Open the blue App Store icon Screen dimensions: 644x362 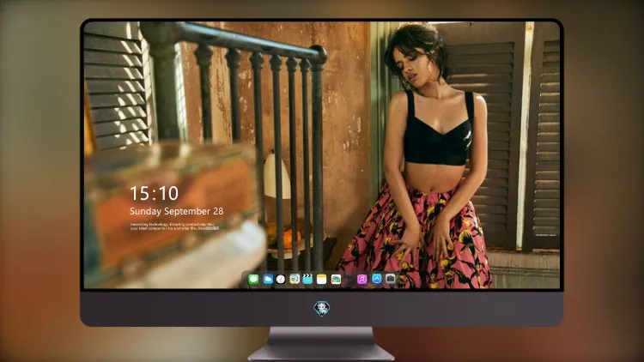(377, 279)
